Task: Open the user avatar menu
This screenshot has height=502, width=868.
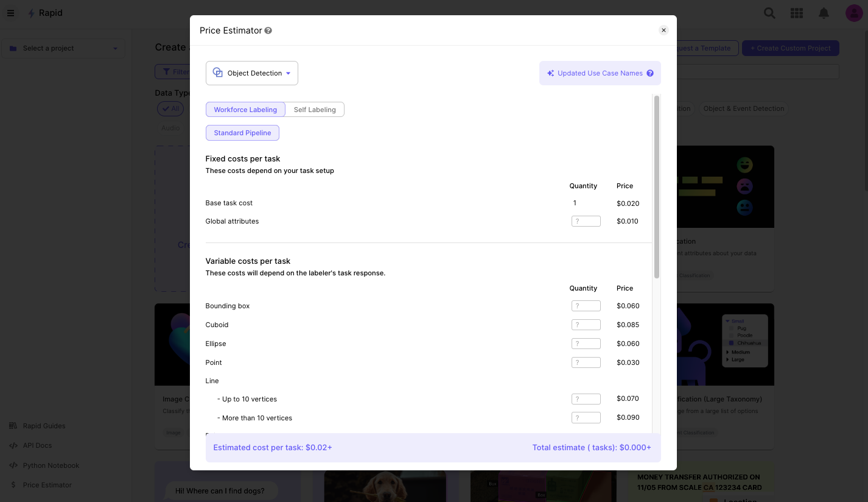Action: pos(854,13)
